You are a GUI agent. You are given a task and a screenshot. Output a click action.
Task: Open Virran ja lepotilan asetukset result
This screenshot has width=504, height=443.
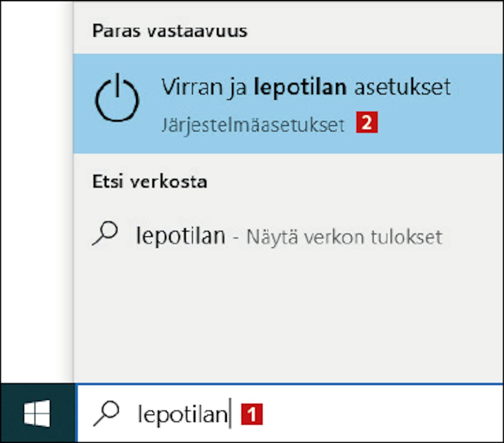coord(288,104)
